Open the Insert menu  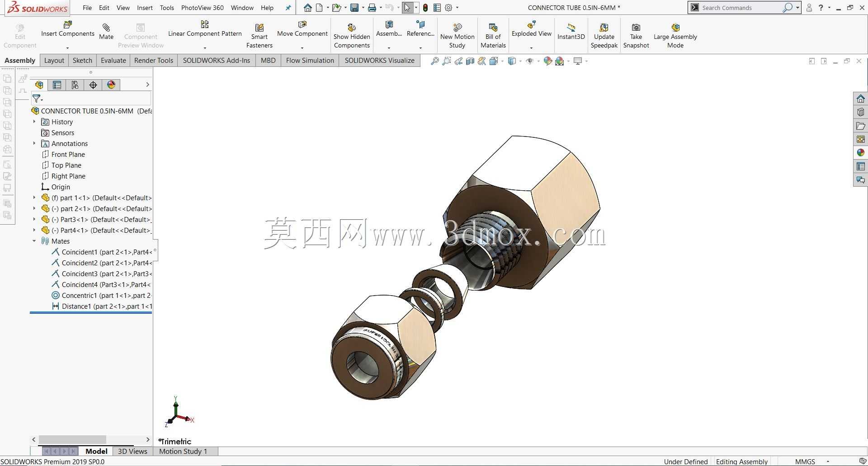(x=145, y=8)
